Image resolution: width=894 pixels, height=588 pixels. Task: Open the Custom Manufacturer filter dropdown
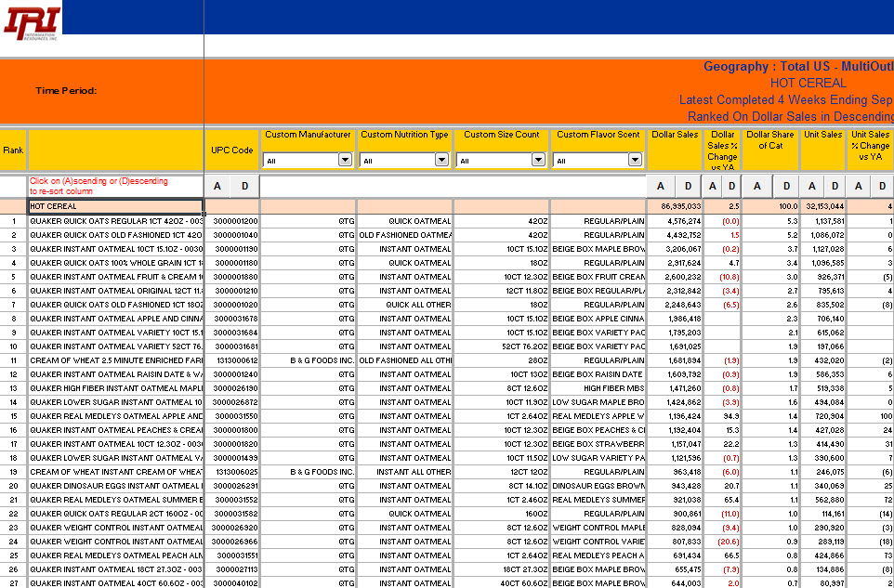click(345, 160)
